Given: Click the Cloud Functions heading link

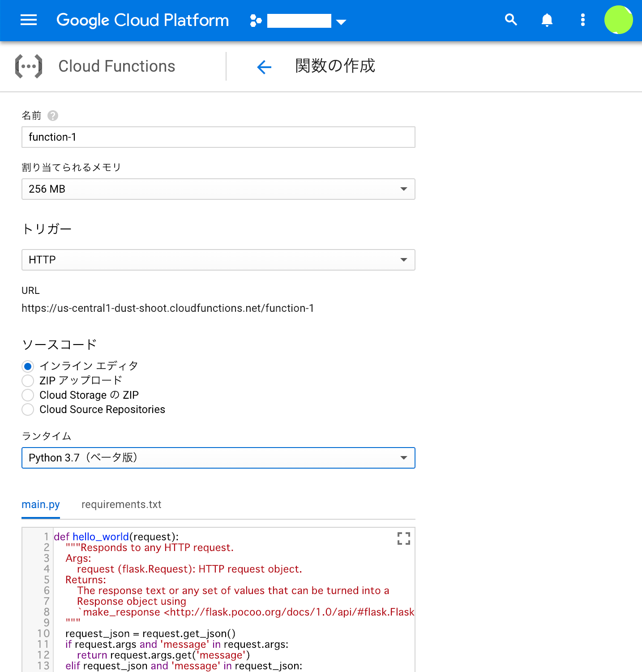Looking at the screenshot, I should pos(117,66).
